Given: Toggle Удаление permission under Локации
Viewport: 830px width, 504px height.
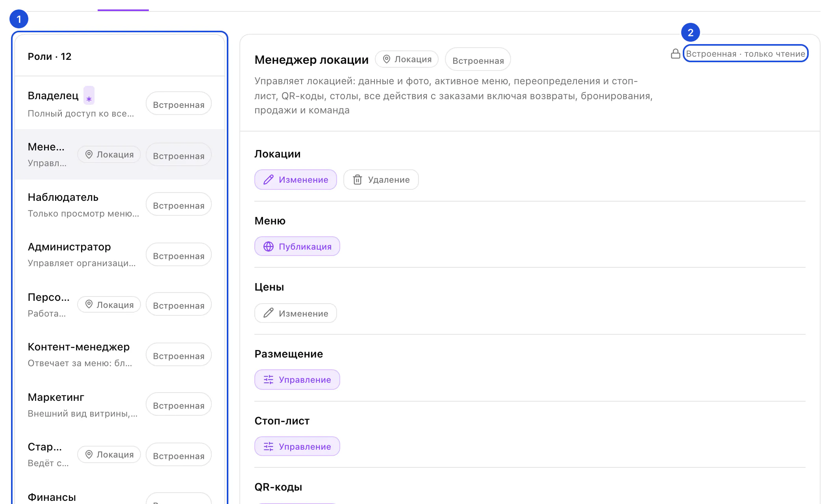Looking at the screenshot, I should pos(381,180).
